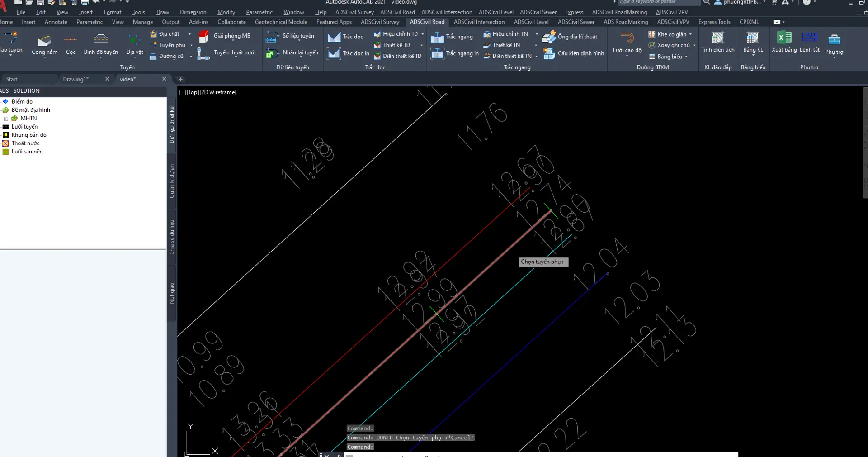868x457 pixels.
Task: Add a new drawing tab
Action: [x=180, y=79]
